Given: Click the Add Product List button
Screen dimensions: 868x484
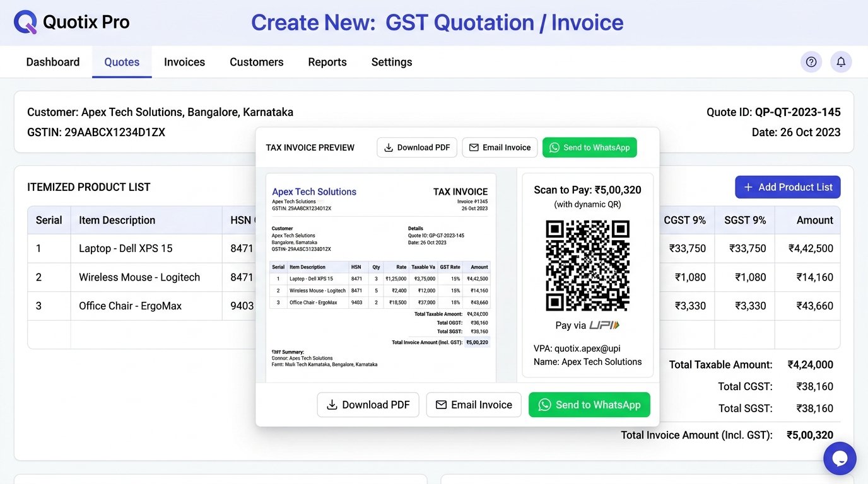Looking at the screenshot, I should (788, 187).
